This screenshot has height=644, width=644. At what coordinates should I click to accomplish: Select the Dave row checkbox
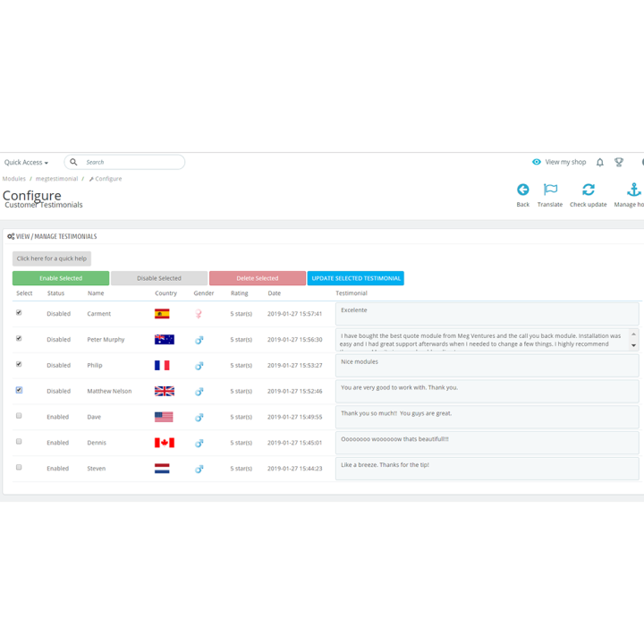(19, 416)
